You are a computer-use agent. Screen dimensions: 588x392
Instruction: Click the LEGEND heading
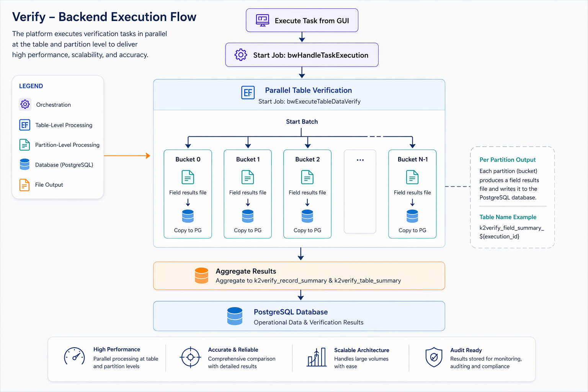pos(31,86)
